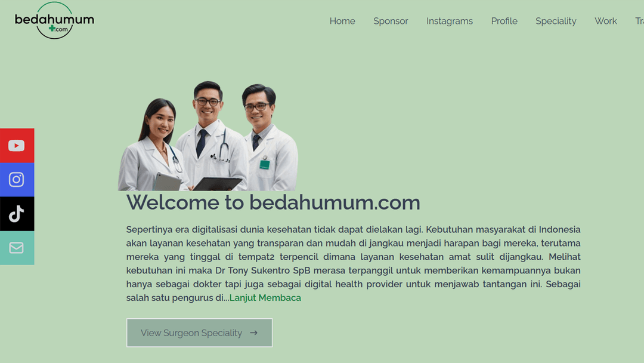Follow the Lanjut Membaca link

coord(265,298)
